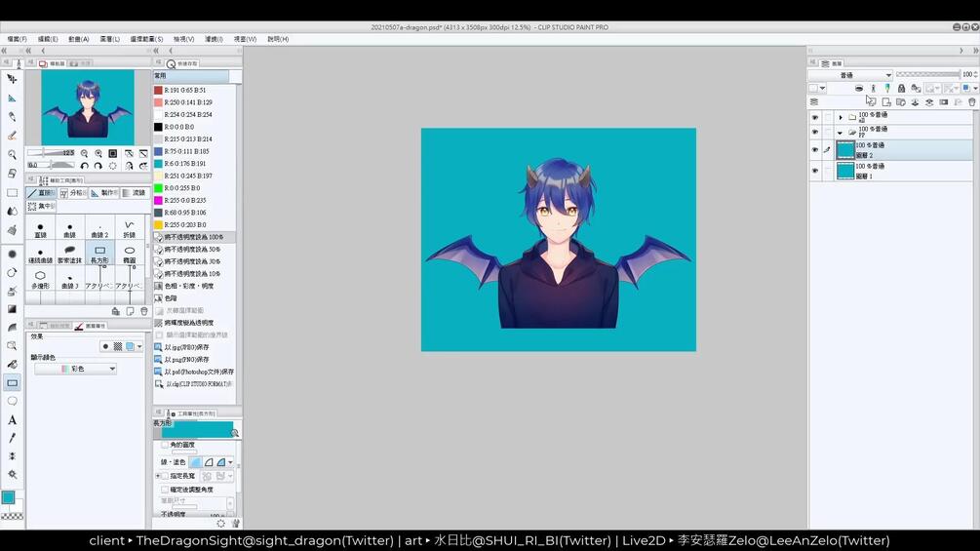Click Navigator preview thumbnail
Image resolution: width=980 pixels, height=551 pixels.
[88, 107]
